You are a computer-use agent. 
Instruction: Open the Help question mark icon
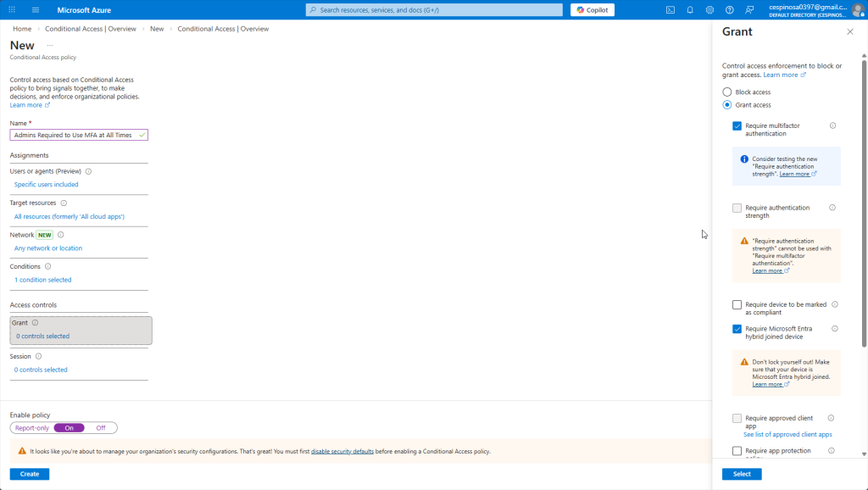[729, 9]
